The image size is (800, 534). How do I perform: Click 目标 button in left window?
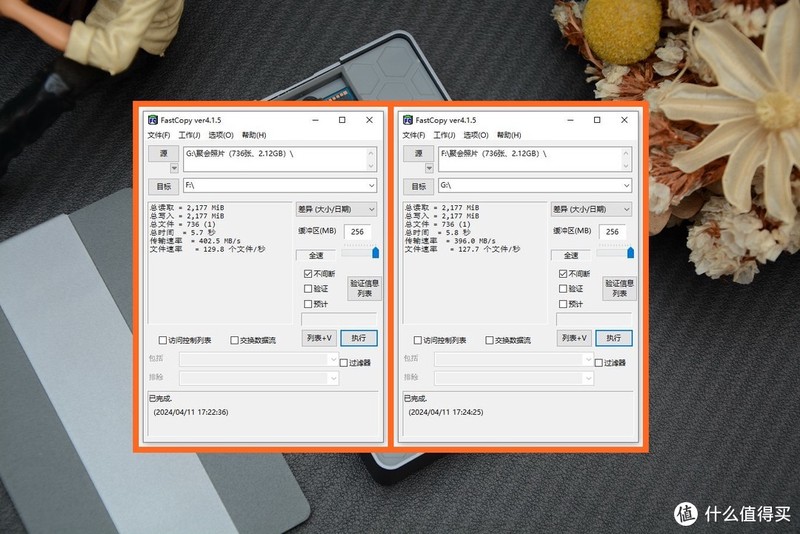coord(163,186)
